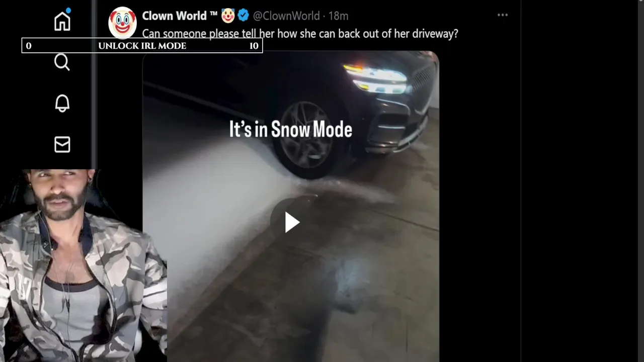Open the 18m timestamp link
This screenshot has height=362, width=644.
click(339, 16)
